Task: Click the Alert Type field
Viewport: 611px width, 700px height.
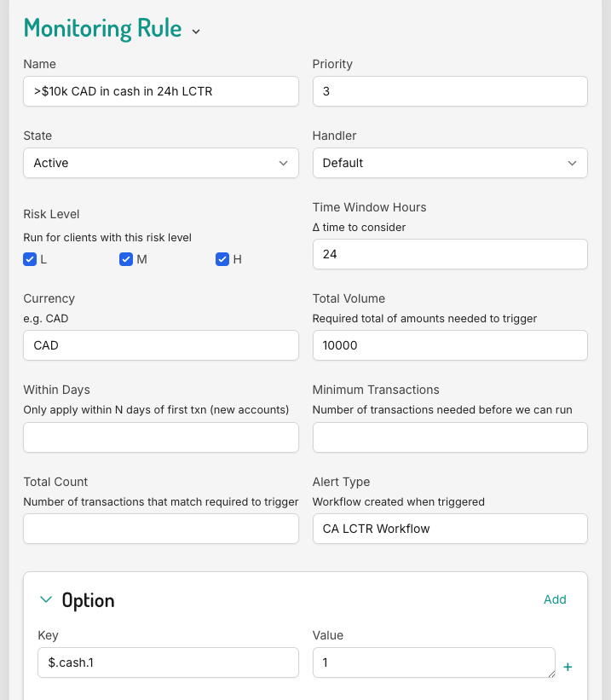Action: point(450,529)
